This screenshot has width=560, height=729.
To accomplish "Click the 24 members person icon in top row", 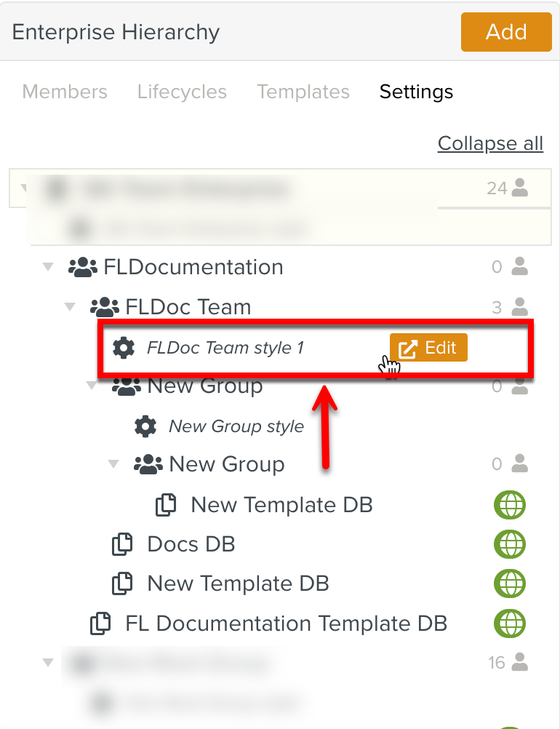I will point(519,188).
